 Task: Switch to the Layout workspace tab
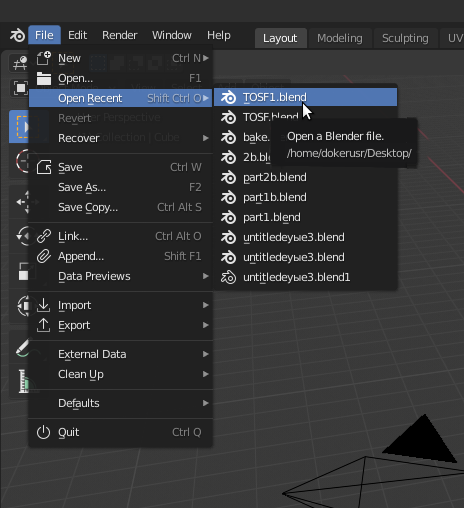tap(280, 38)
